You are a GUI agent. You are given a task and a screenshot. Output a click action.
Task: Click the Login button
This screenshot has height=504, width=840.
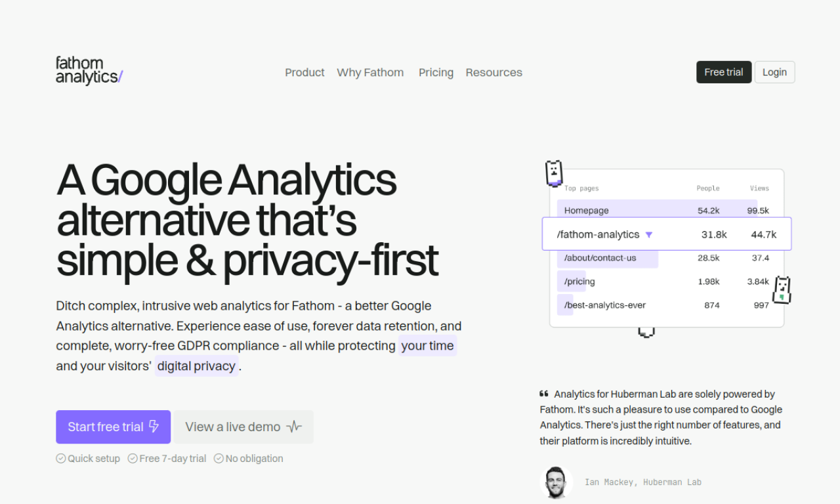click(774, 72)
